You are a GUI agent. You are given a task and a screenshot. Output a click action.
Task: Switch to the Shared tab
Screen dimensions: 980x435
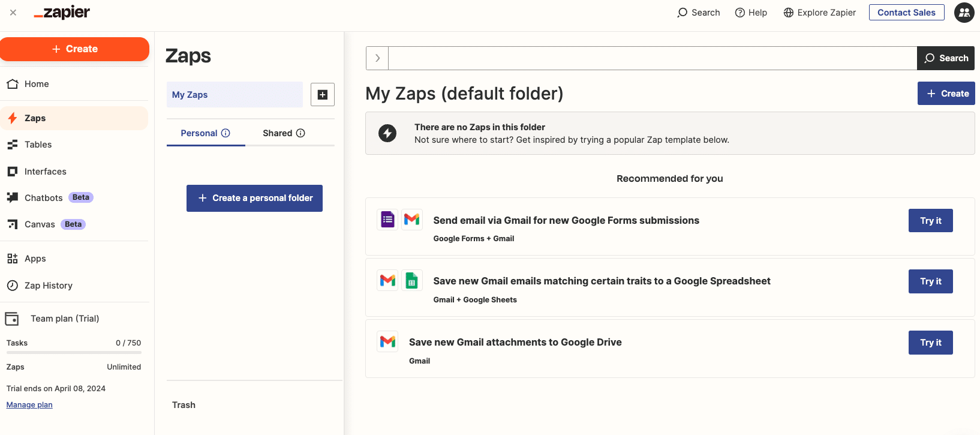coord(284,133)
